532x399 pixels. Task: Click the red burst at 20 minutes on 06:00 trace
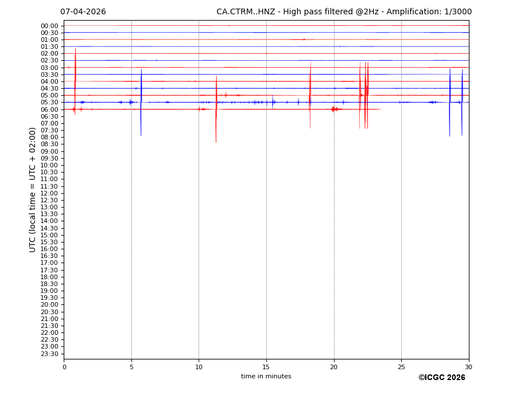(333, 109)
